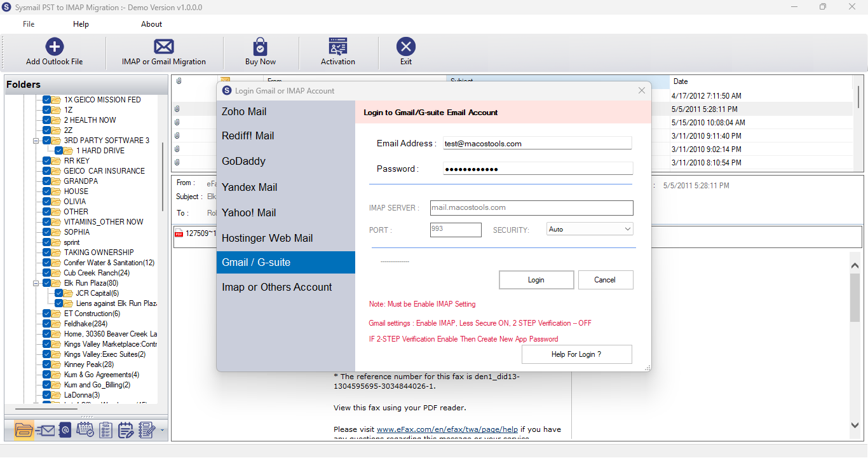Click the Email Address input field
Image resolution: width=868 pixels, height=458 pixels.
pyautogui.click(x=538, y=143)
